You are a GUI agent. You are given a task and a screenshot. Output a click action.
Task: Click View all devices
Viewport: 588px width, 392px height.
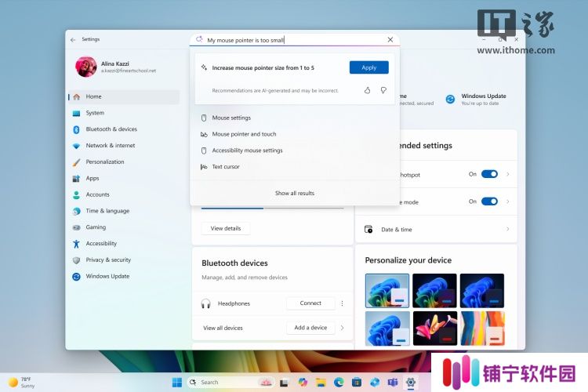click(223, 328)
